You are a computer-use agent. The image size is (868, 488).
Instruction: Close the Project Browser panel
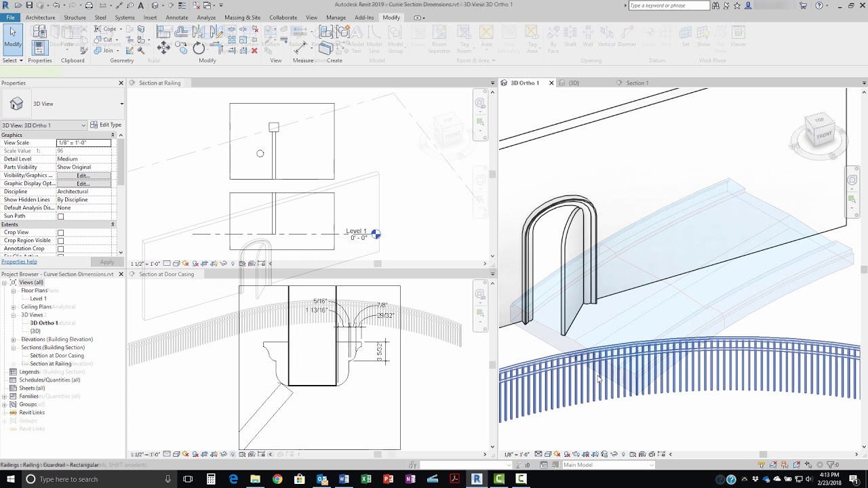121,274
